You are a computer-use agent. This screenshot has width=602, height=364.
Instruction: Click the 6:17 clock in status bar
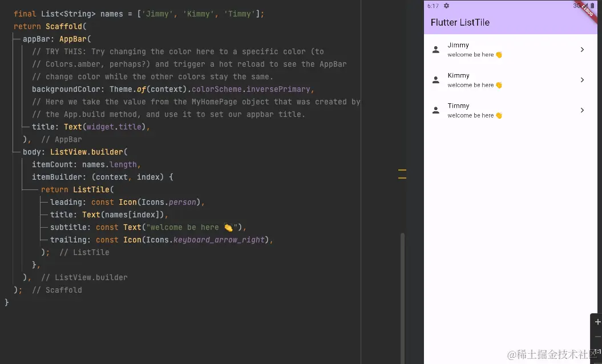coord(433,6)
